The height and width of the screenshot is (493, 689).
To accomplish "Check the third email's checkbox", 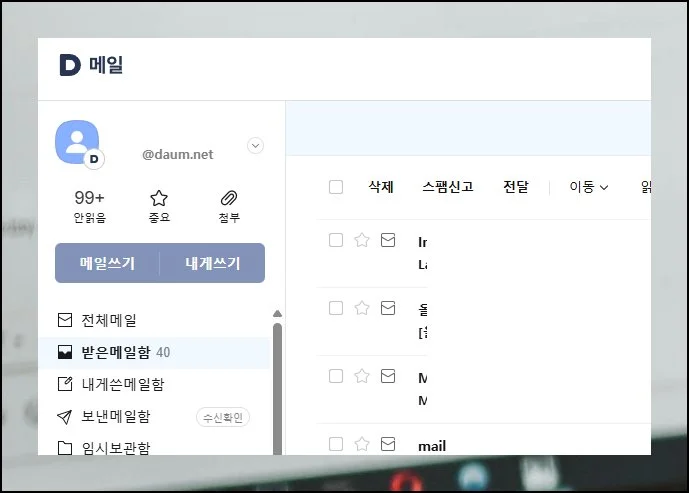I will coord(336,376).
